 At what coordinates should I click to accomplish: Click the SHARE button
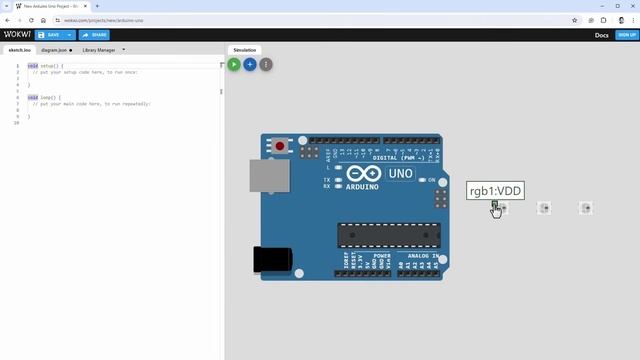click(x=94, y=35)
